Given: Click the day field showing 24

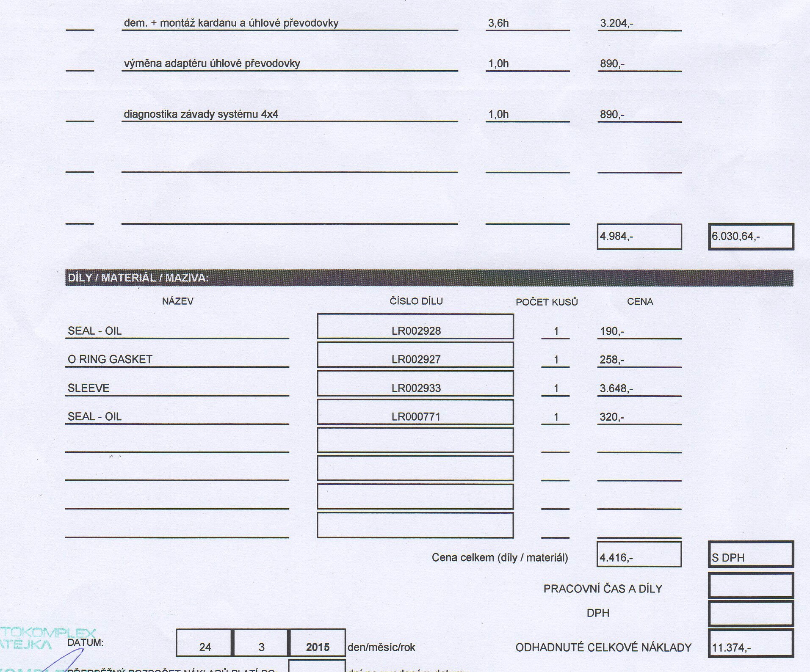Looking at the screenshot, I should (205, 643).
